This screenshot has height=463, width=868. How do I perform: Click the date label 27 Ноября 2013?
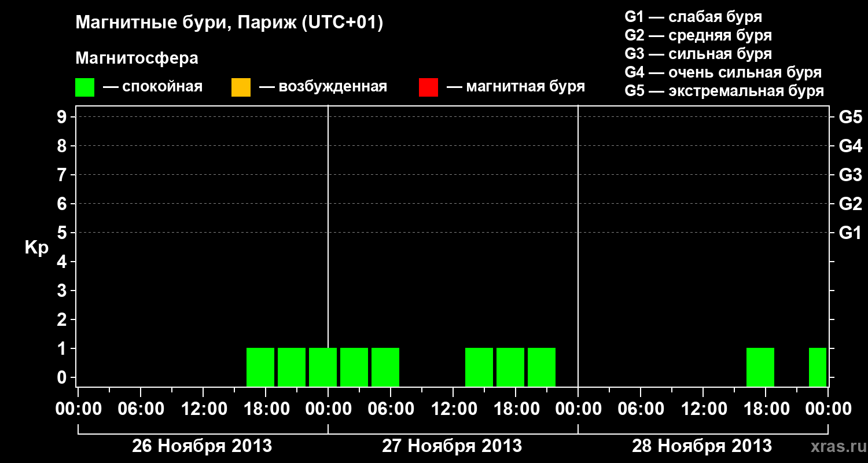click(452, 446)
